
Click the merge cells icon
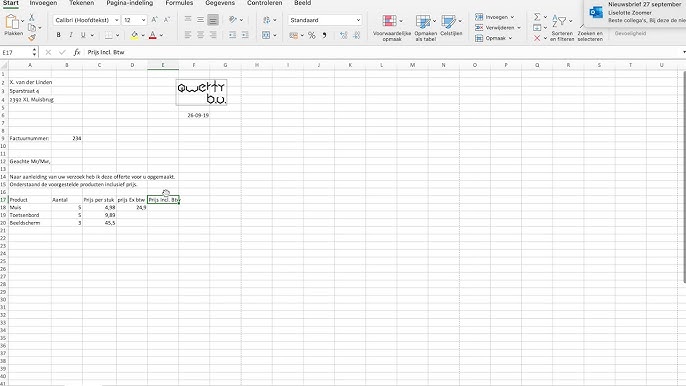tap(266, 35)
